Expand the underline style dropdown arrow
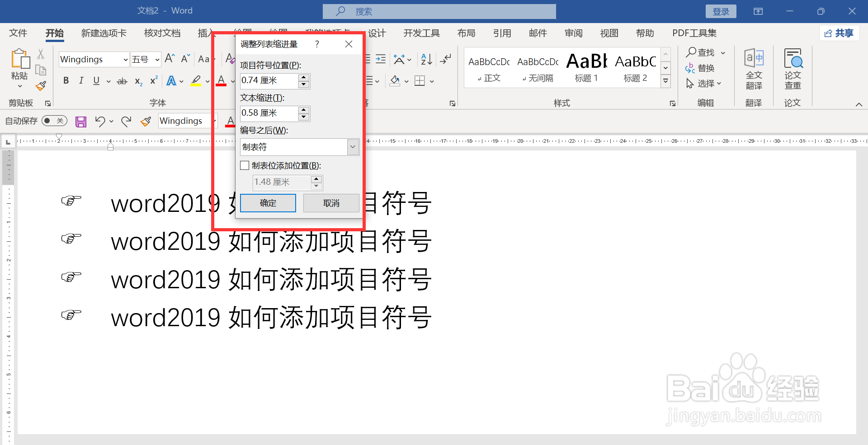 108,81
